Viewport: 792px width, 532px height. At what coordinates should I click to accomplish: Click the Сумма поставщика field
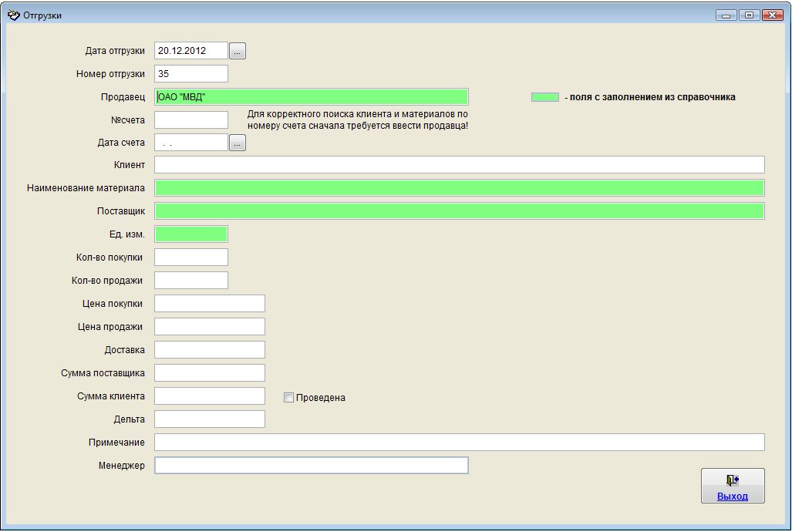tap(210, 373)
